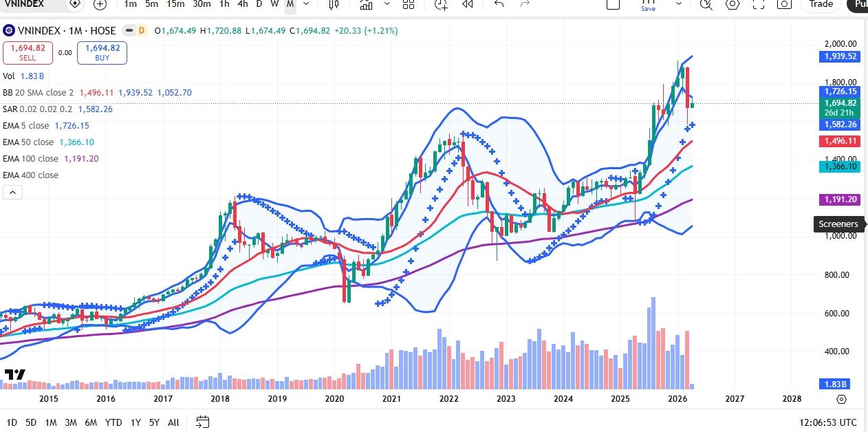Screen dimensions: 868x443
Task: Open the candlestick chart type selector
Action: coord(334,4)
